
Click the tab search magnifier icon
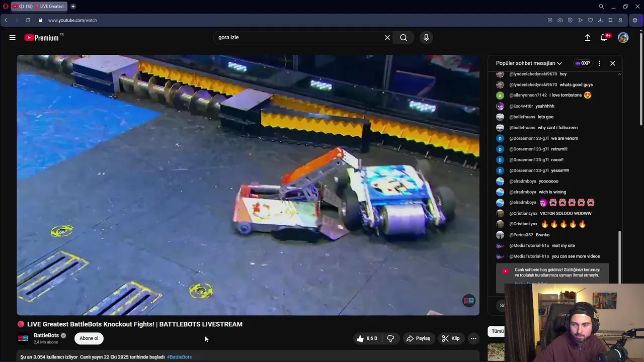point(601,7)
